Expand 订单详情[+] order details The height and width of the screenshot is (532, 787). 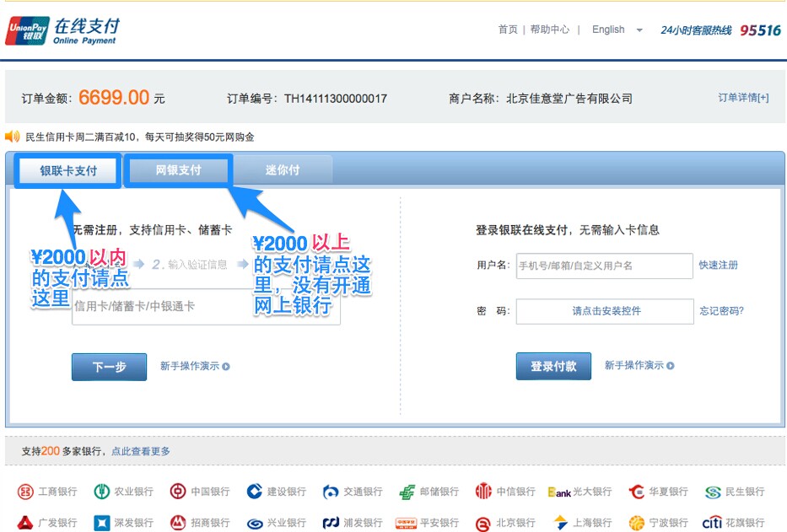(x=743, y=97)
